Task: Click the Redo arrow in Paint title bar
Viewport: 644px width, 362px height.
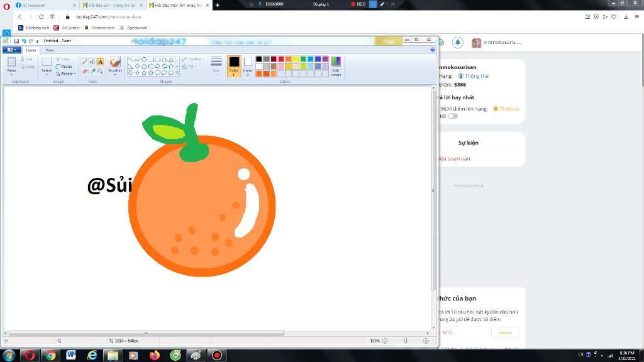Action: tap(31, 41)
